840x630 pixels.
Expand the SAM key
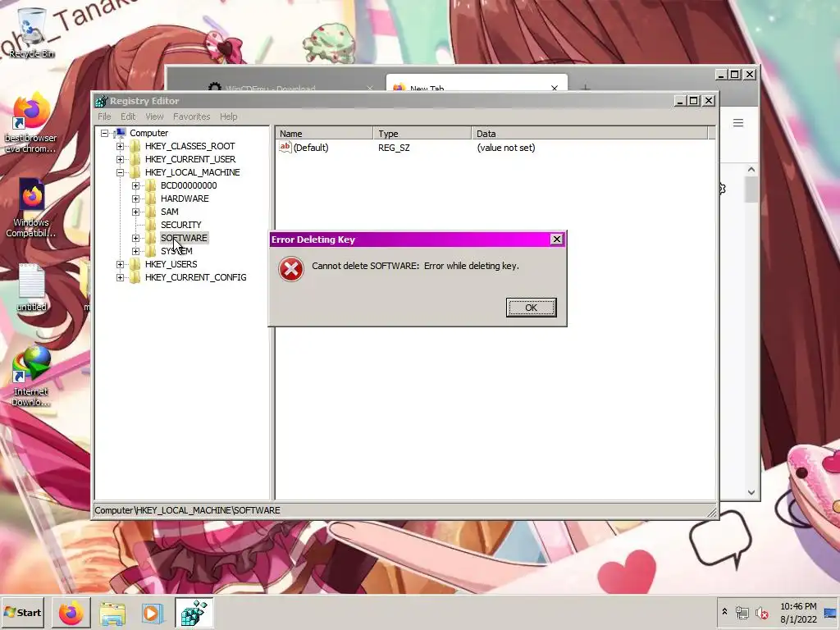(135, 212)
